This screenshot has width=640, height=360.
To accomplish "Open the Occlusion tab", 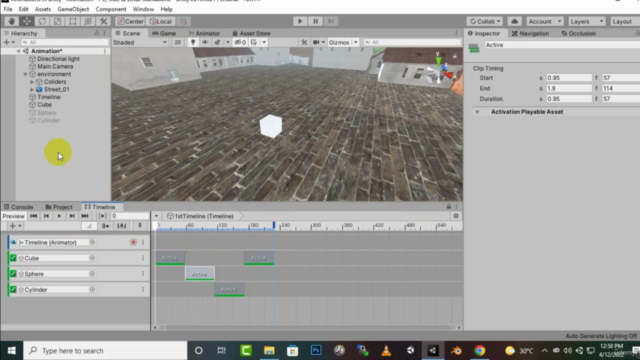I will click(x=578, y=33).
